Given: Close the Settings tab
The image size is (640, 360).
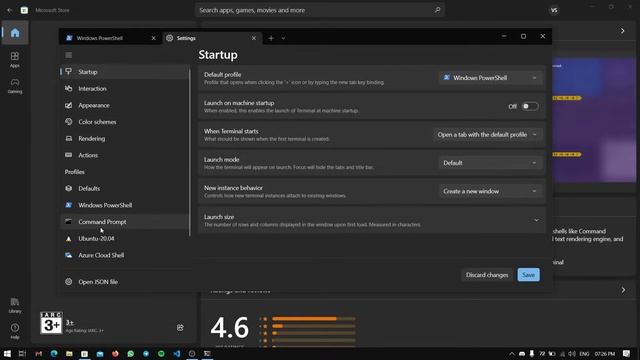Looking at the screenshot, I should pos(254,38).
